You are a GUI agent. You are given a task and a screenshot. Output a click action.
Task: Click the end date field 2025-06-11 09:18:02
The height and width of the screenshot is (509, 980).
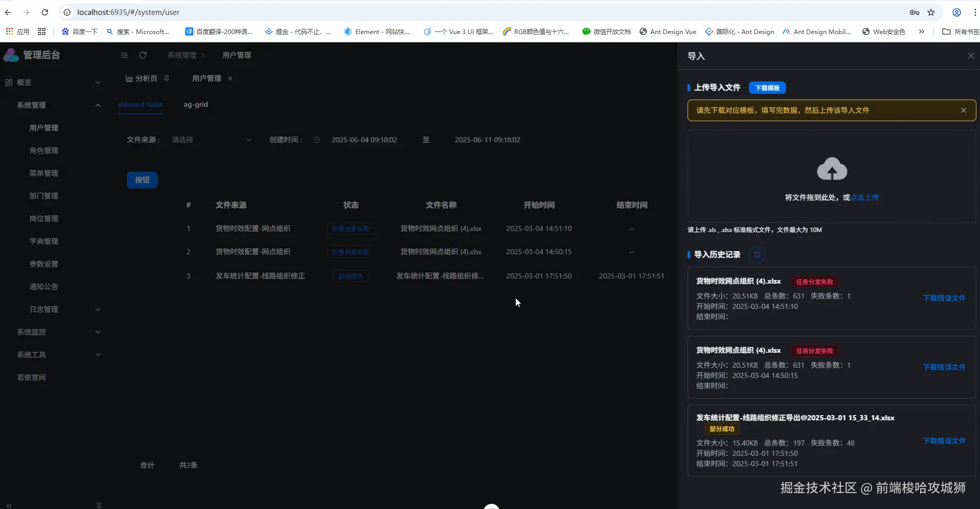(487, 140)
